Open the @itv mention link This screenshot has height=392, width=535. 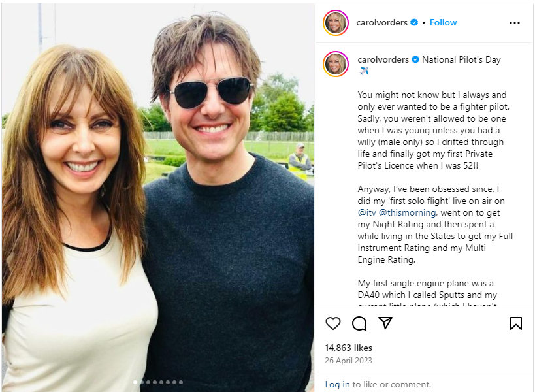coord(366,212)
